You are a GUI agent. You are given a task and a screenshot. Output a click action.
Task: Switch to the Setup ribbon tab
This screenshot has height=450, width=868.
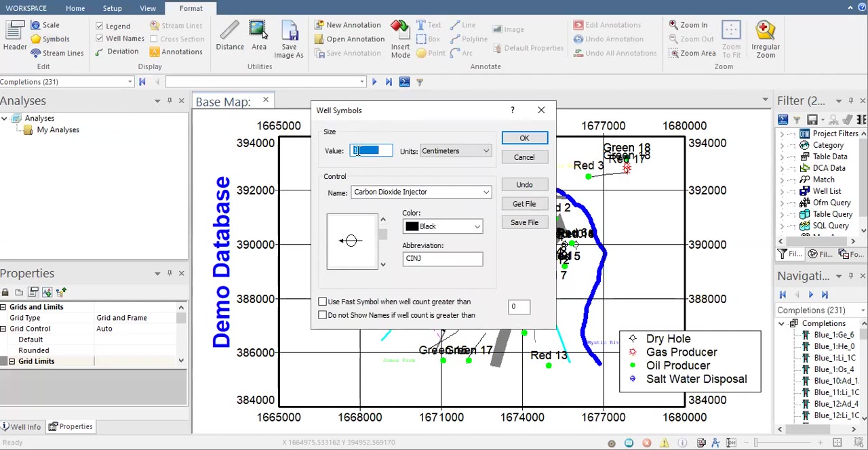[112, 8]
